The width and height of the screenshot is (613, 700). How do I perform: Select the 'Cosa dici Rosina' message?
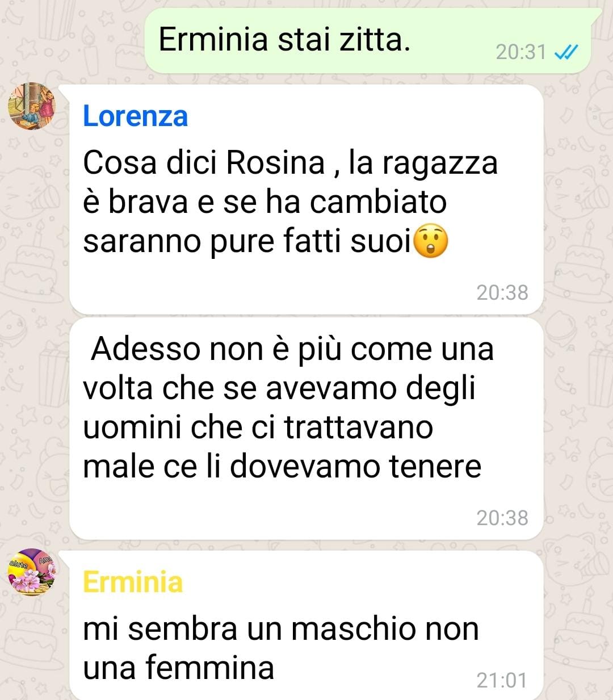coord(306,199)
